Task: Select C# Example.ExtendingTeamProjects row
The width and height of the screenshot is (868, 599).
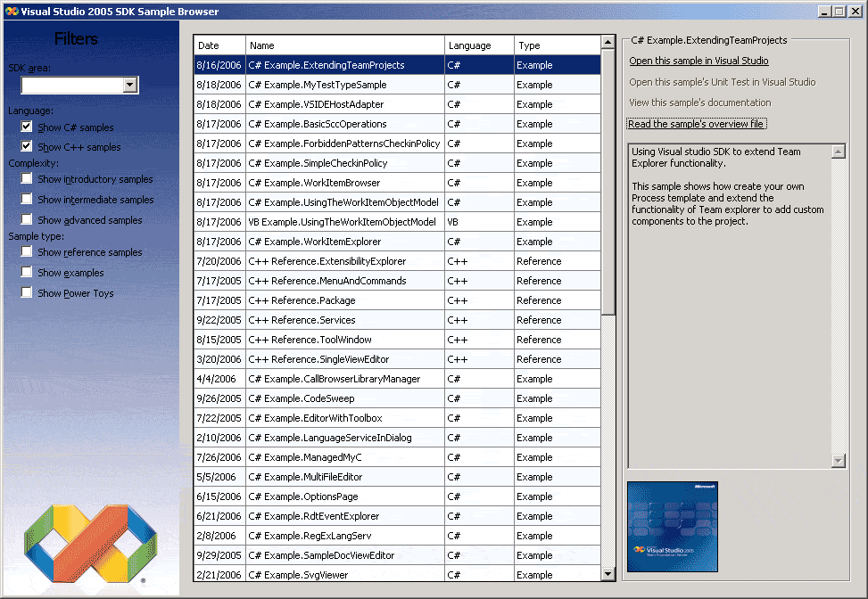Action: (397, 65)
